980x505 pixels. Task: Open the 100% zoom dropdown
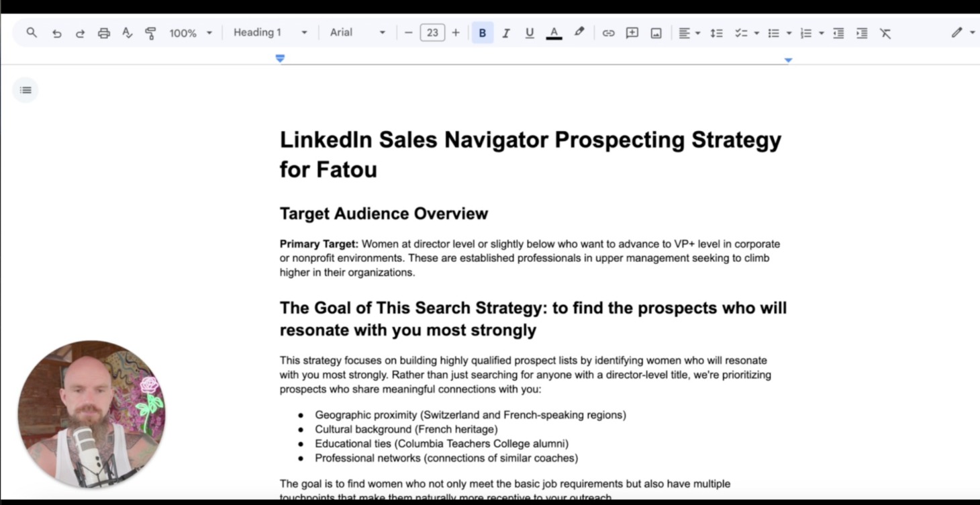tap(191, 33)
